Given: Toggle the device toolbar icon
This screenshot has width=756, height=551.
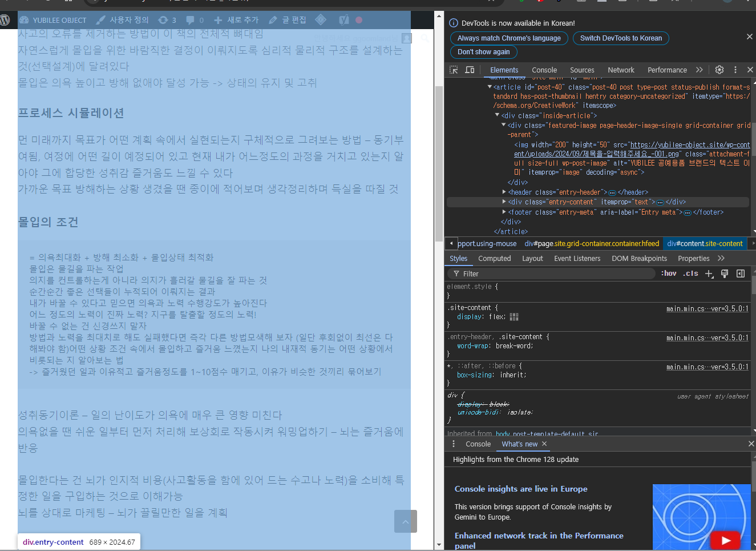Looking at the screenshot, I should [470, 70].
